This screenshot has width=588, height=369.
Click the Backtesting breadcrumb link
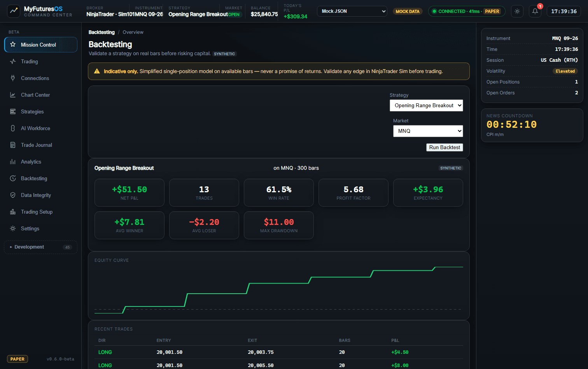pos(101,32)
